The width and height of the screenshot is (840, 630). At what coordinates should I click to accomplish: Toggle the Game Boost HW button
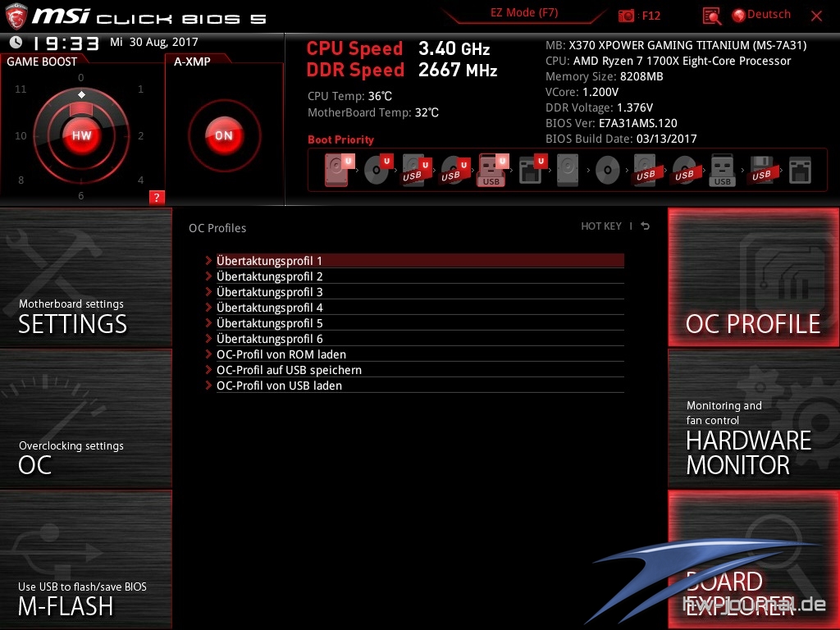point(81,135)
